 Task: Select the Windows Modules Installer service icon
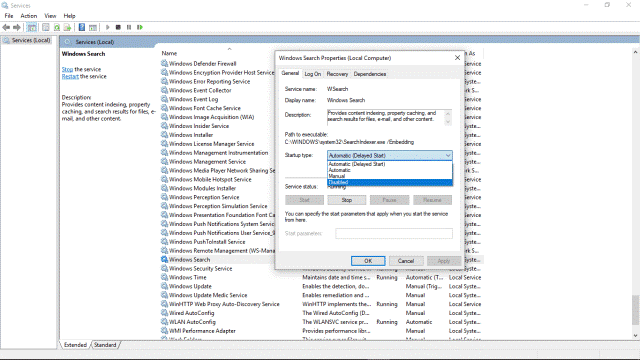[164, 188]
